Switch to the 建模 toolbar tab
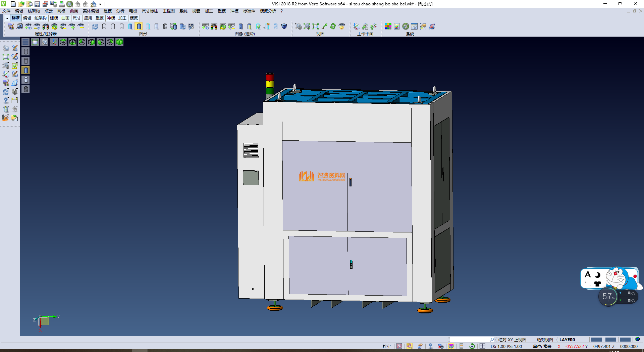Image resolution: width=644 pixels, height=352 pixels. (54, 18)
